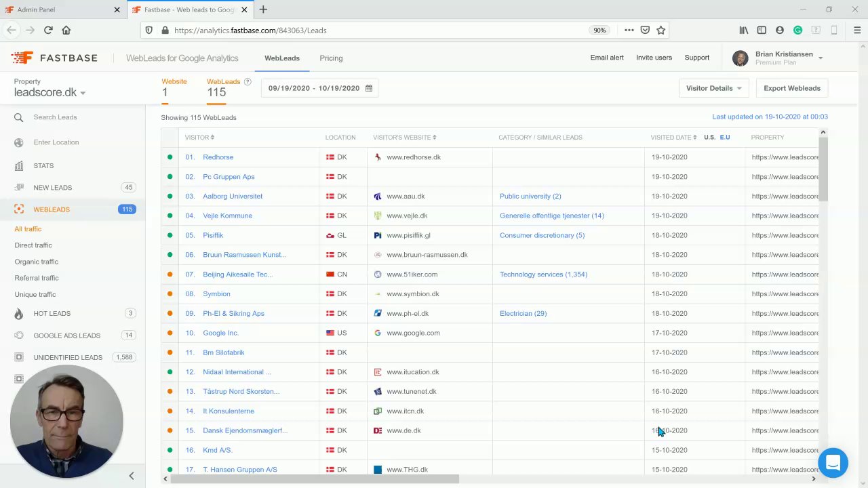Open UNIDENTIFIED LEADS in sidebar
868x488 pixels.
[x=68, y=357]
